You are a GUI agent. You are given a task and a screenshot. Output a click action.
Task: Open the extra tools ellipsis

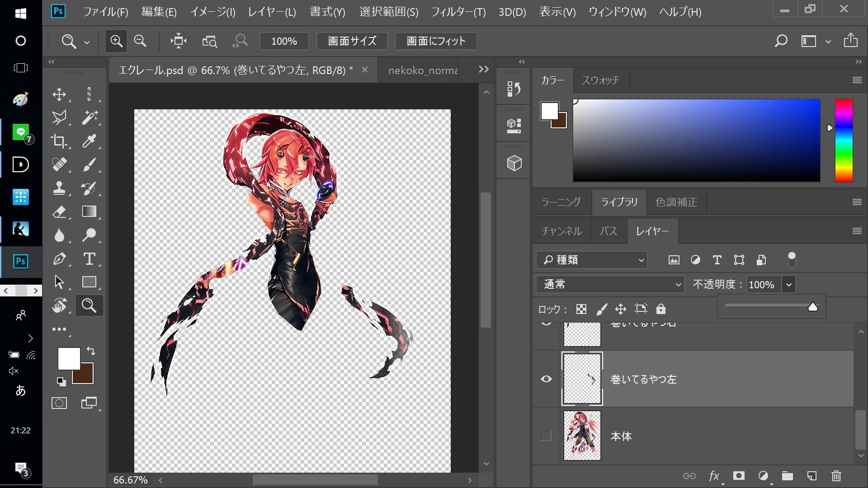point(59,329)
